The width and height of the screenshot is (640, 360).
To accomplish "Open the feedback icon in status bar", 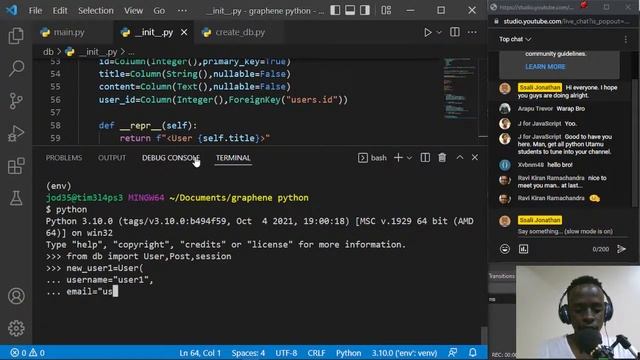I will tap(453, 353).
